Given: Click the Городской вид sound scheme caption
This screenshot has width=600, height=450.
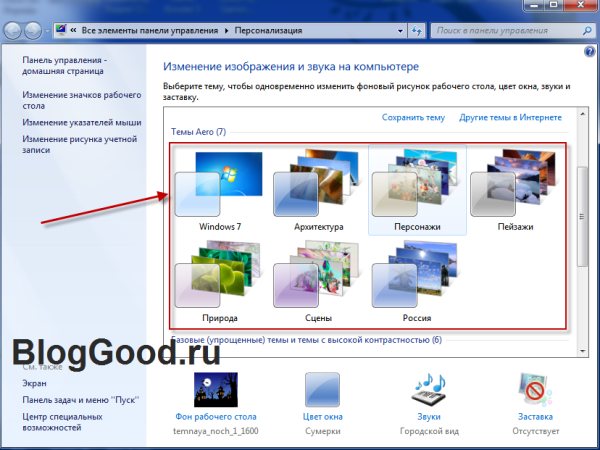Looking at the screenshot, I should tap(429, 431).
